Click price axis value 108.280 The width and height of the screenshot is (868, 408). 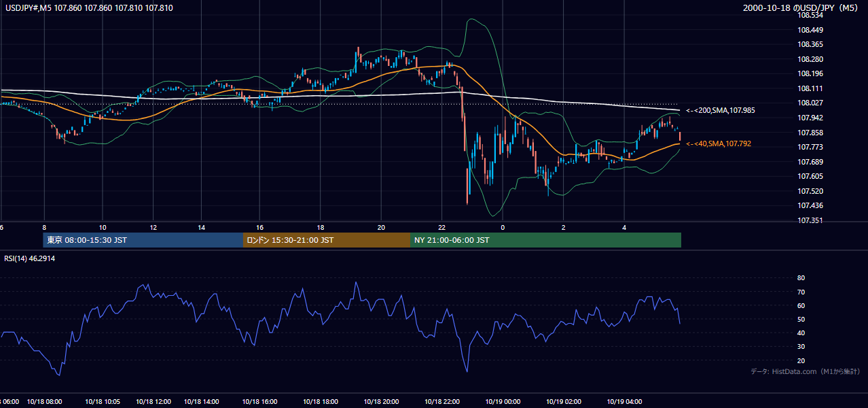click(x=810, y=59)
